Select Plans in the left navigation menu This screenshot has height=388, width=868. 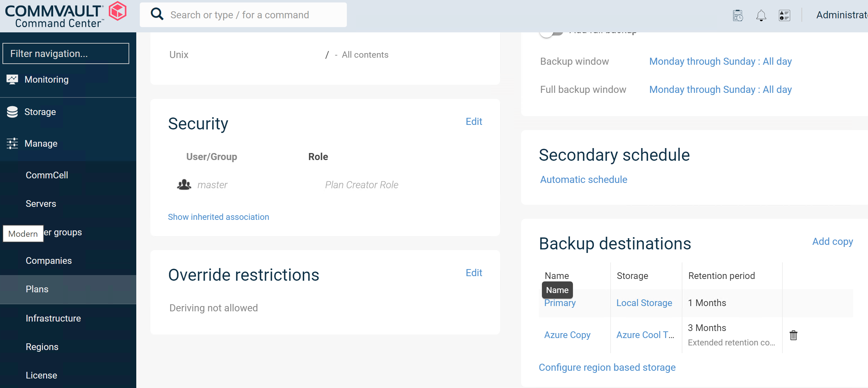(37, 289)
